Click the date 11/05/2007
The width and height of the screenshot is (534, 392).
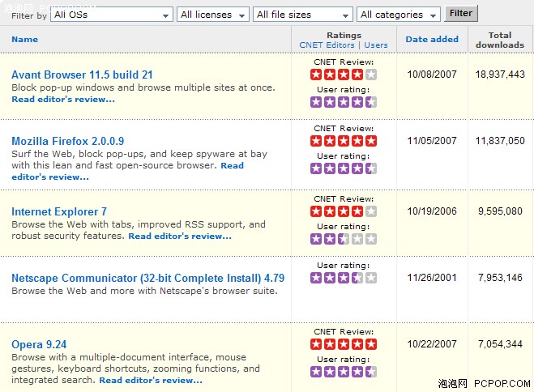(x=432, y=141)
